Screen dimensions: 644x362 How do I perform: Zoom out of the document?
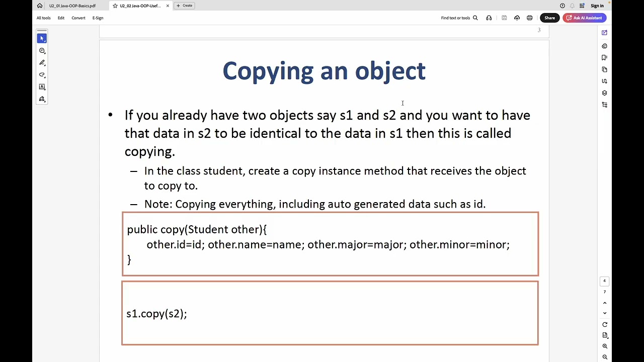click(x=605, y=357)
